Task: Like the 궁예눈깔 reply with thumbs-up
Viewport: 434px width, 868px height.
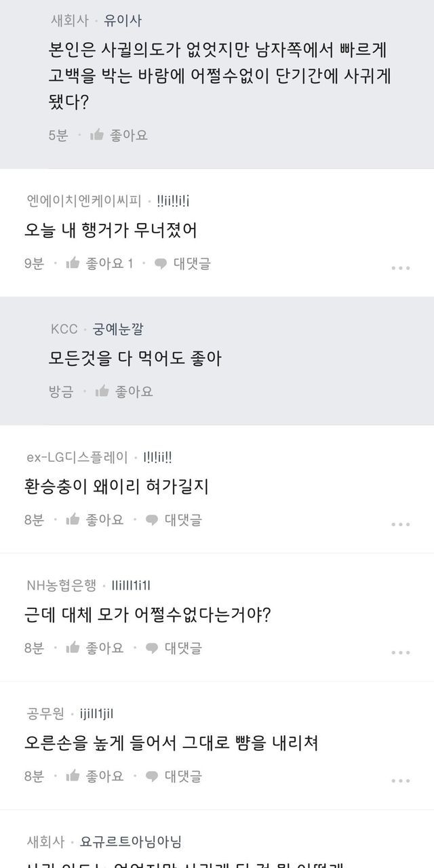Action: coord(102,391)
